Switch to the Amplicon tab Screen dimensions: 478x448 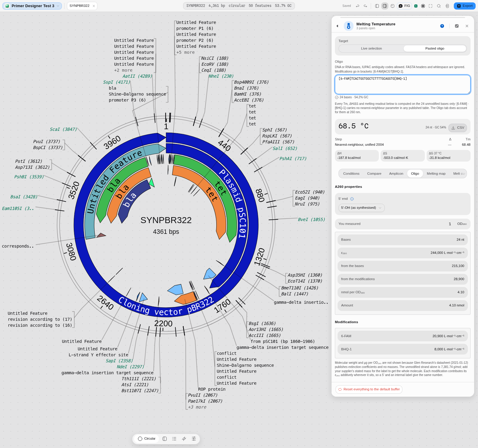tap(396, 174)
